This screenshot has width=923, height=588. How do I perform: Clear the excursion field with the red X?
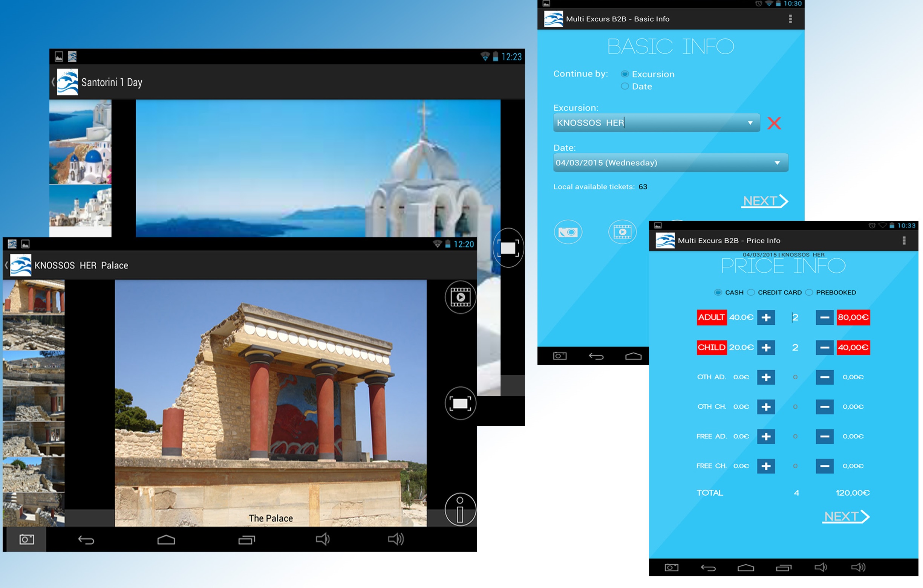(774, 123)
